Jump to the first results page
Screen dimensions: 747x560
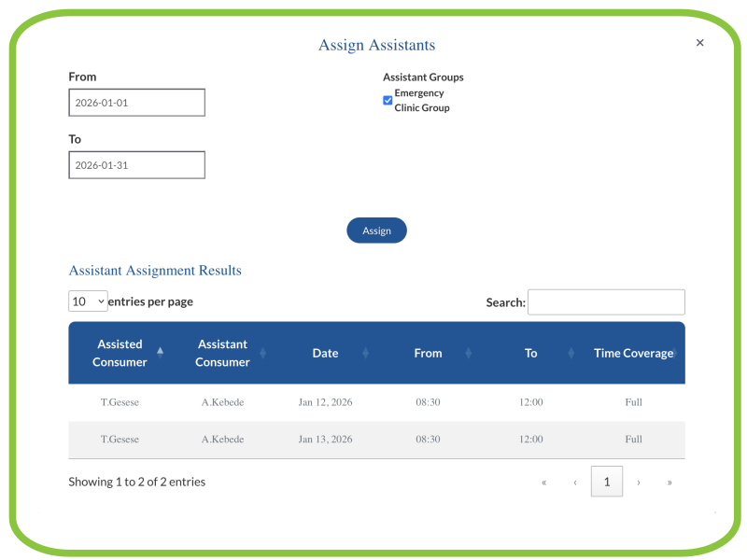point(544,482)
